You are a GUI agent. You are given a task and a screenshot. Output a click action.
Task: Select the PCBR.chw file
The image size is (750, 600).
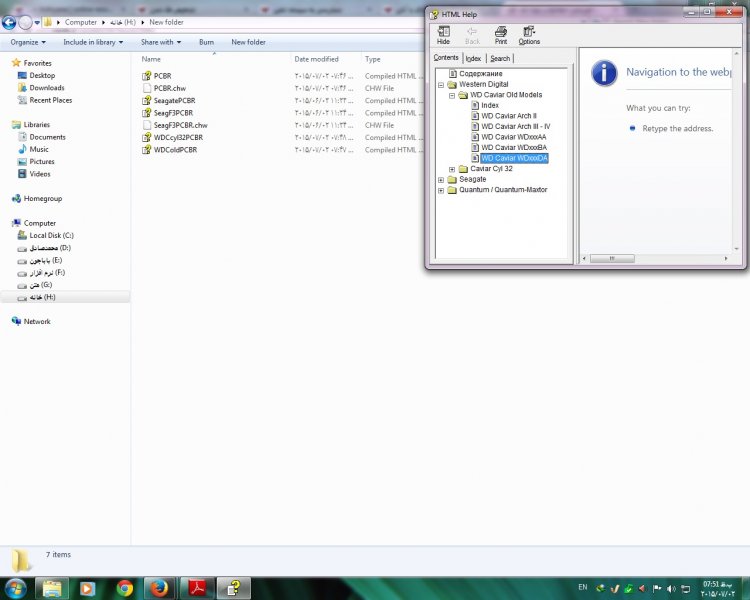click(169, 88)
